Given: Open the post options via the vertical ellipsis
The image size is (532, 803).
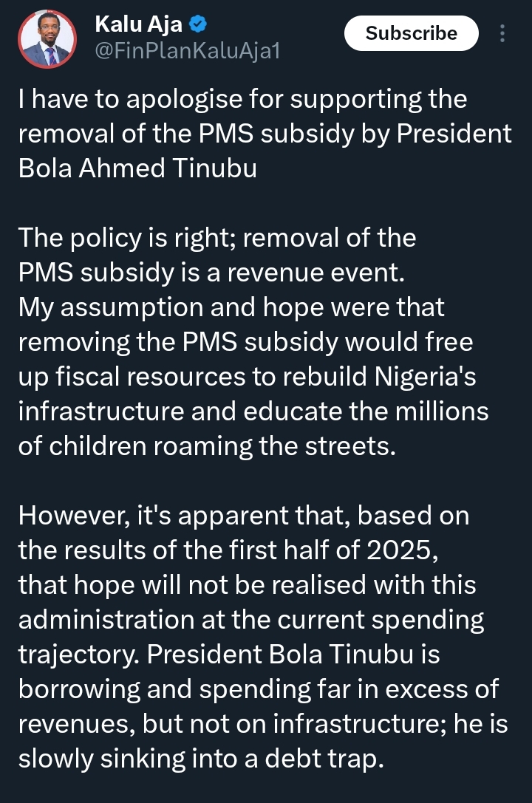Looking at the screenshot, I should click(503, 33).
